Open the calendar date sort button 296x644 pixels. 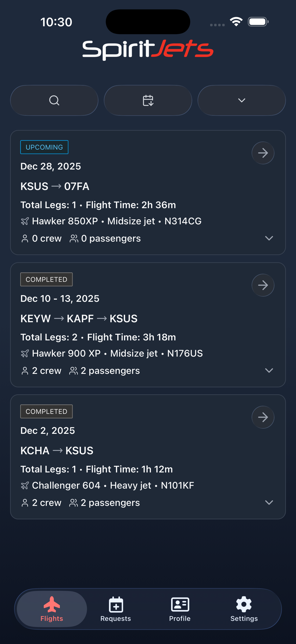click(x=148, y=101)
